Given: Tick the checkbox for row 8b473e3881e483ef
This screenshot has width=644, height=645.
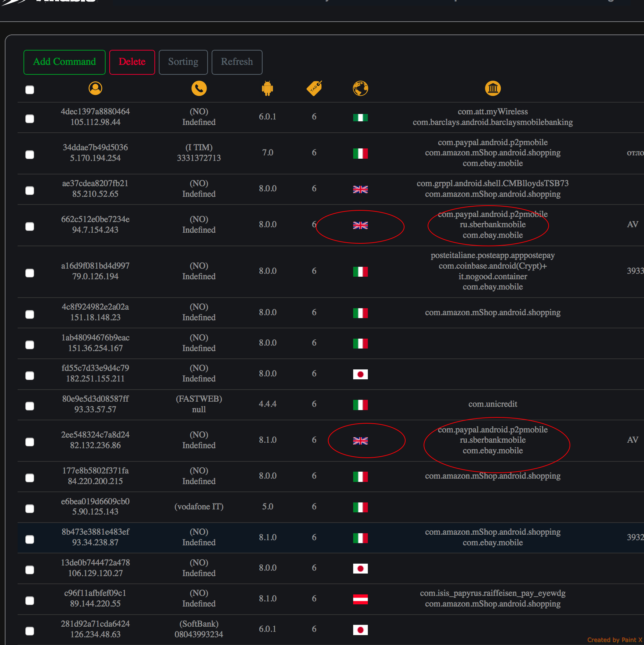Looking at the screenshot, I should [30, 539].
